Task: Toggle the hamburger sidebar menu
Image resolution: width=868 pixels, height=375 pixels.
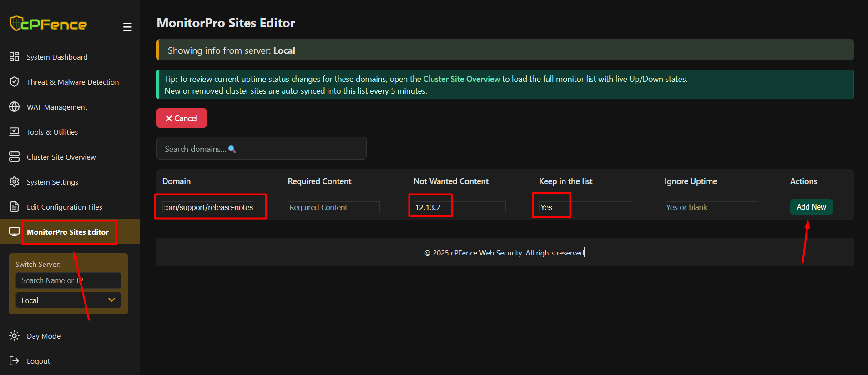Action: [127, 27]
